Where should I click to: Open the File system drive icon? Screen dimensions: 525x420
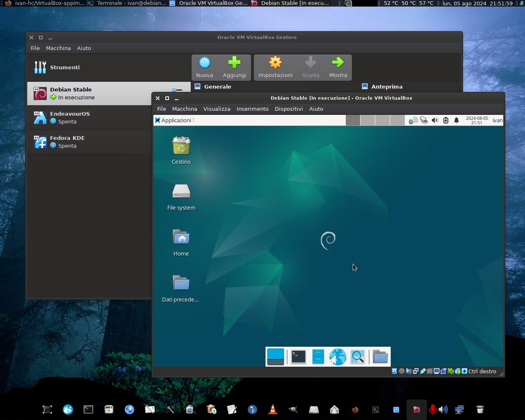pos(181,191)
